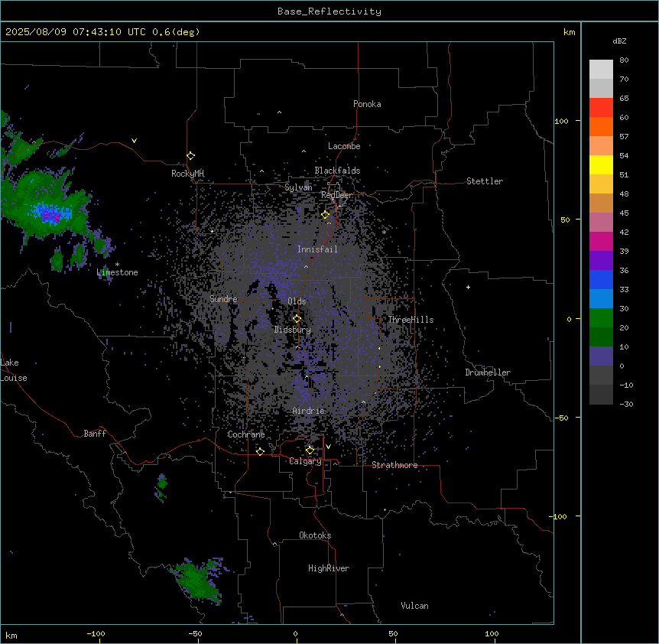Click the magenta storm core west of RockyMH
The image size is (659, 644).
pyautogui.click(x=50, y=216)
